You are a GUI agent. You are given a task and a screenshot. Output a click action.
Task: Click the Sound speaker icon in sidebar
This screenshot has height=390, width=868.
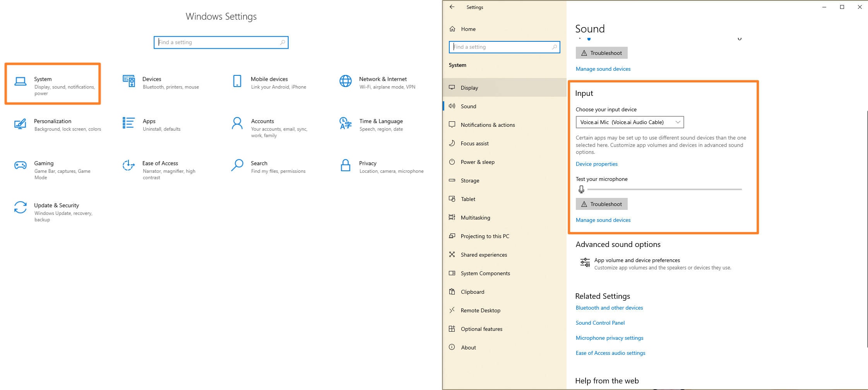tap(452, 106)
